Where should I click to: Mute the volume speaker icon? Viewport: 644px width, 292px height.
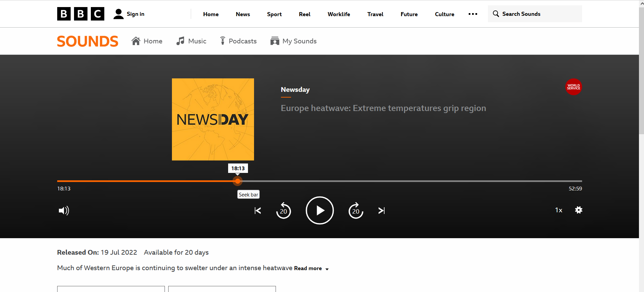click(64, 211)
